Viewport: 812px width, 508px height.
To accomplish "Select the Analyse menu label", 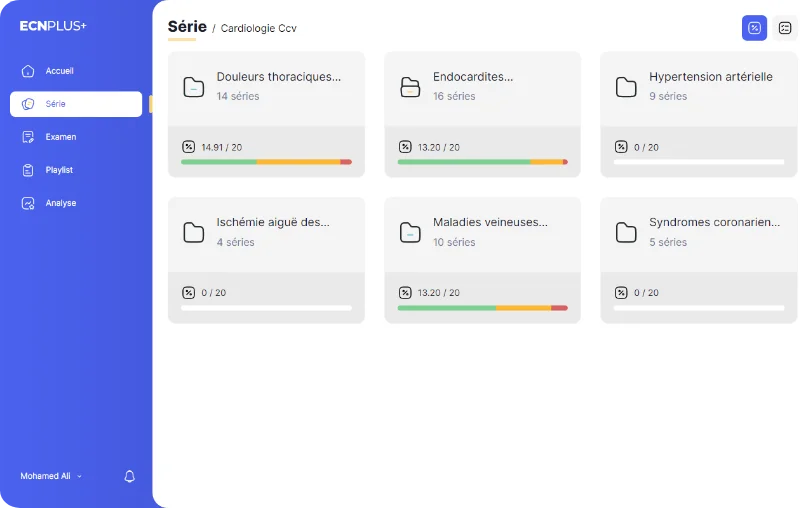I will pos(61,203).
